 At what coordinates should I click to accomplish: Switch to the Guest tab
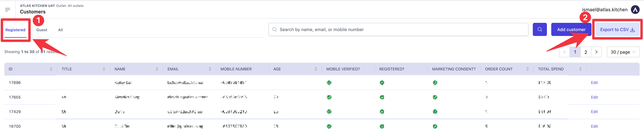point(41,30)
